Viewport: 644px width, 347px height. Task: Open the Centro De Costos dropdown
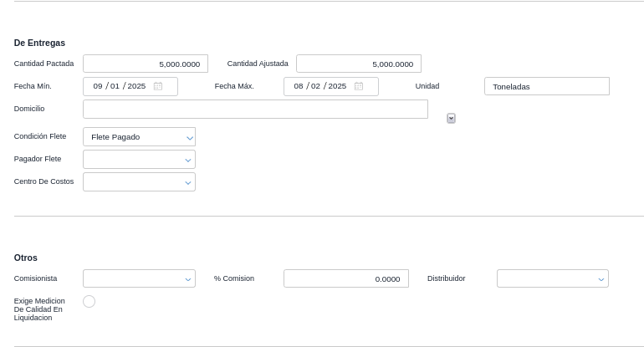click(139, 182)
